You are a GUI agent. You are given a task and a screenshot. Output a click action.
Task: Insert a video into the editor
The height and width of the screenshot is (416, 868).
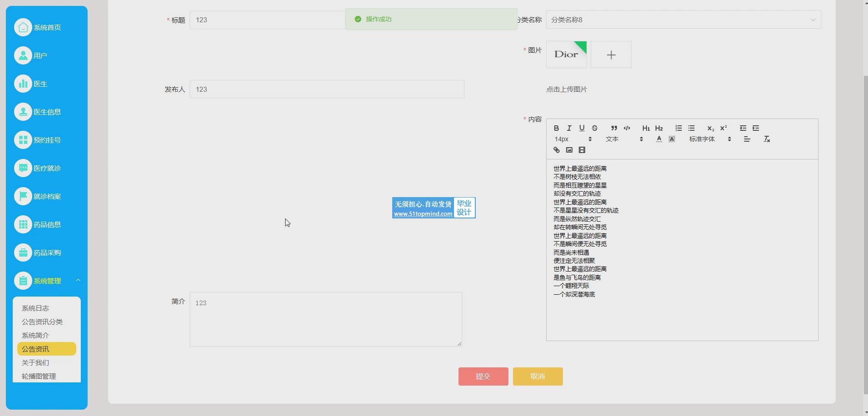pos(582,150)
